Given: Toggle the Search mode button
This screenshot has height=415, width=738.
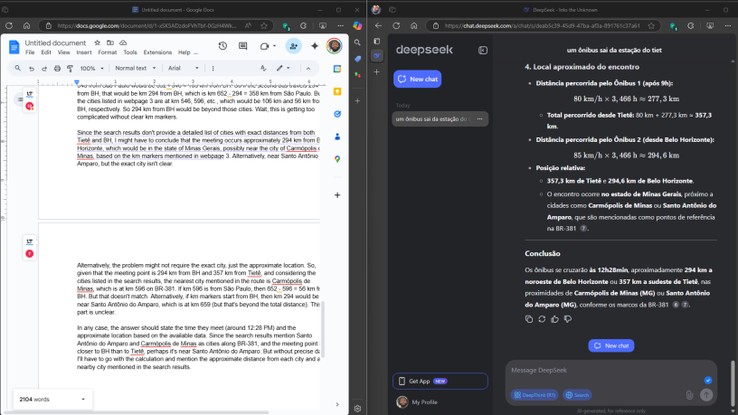Looking at the screenshot, I should 577,395.
